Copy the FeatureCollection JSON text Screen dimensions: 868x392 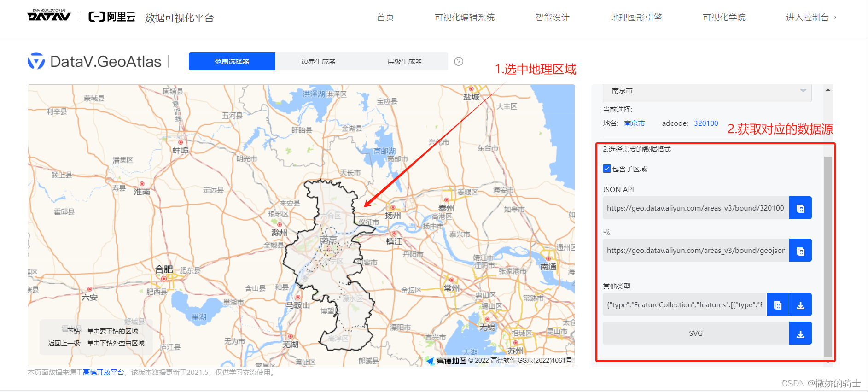pyautogui.click(x=778, y=305)
